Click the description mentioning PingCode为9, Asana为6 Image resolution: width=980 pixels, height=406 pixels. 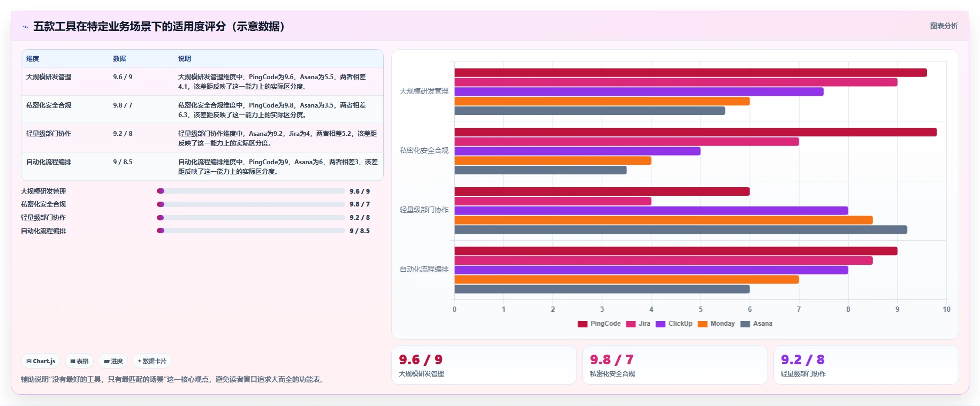click(278, 167)
